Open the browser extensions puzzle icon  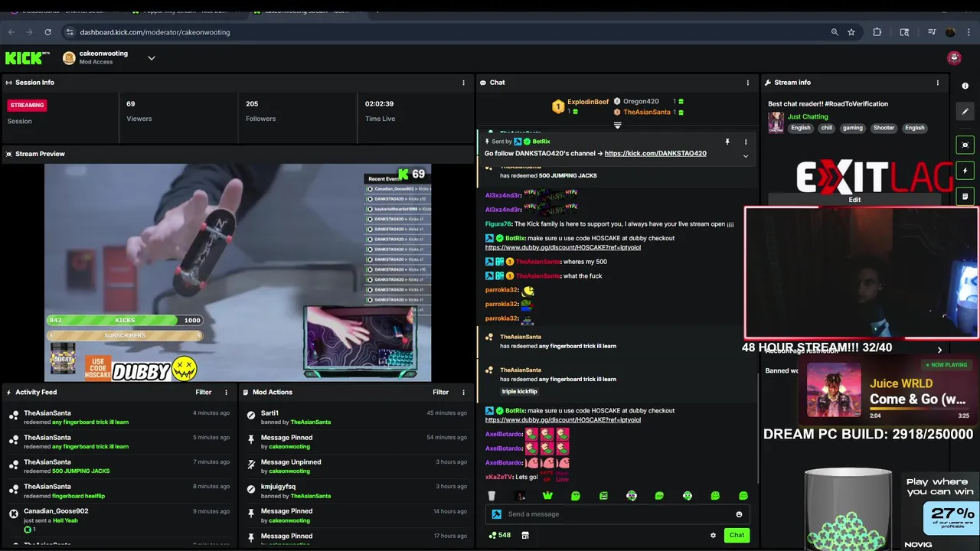pyautogui.click(x=877, y=32)
